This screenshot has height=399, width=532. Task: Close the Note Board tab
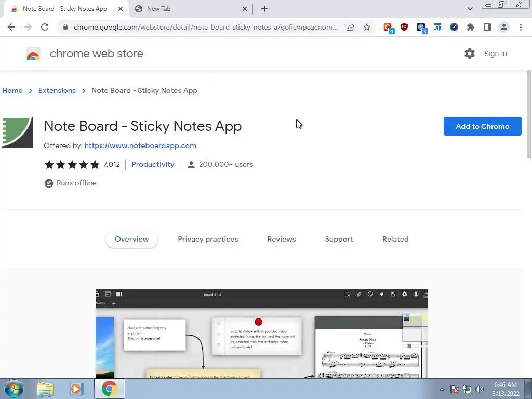pos(121,9)
